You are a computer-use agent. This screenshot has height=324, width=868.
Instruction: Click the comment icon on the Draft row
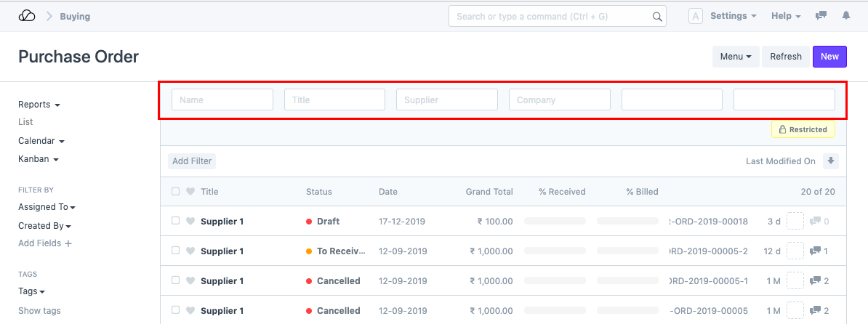click(x=815, y=222)
